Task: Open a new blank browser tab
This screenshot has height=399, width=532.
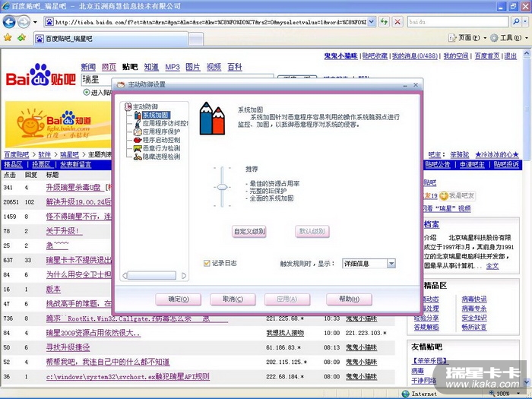Action: (196, 39)
